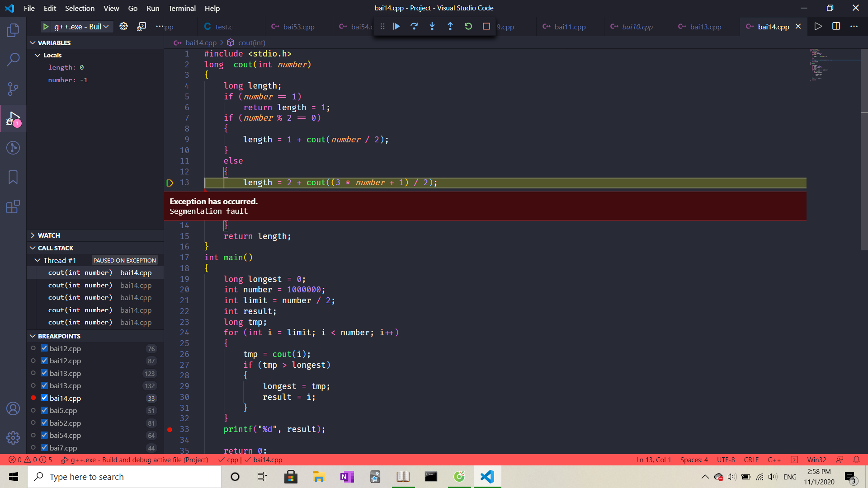Open launch.json via gear icon
Viewport: 868px width, 488px height.
pyautogui.click(x=123, y=27)
